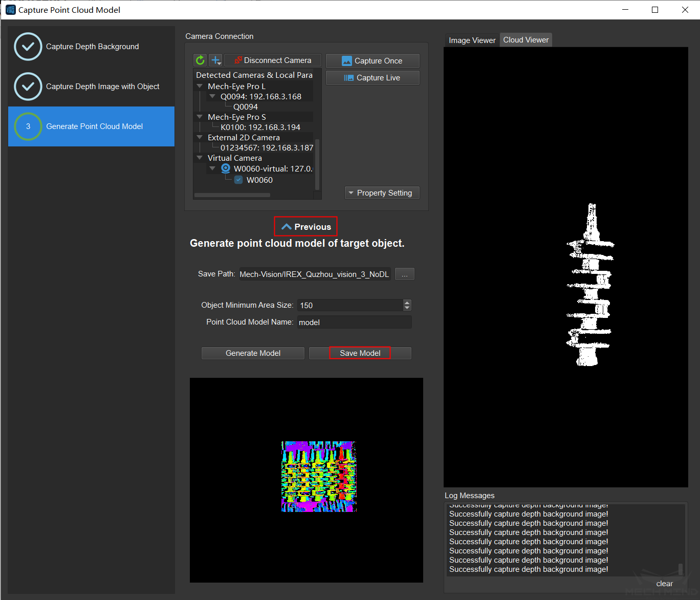Open the Save Path browse button
This screenshot has width=700, height=600.
point(404,274)
